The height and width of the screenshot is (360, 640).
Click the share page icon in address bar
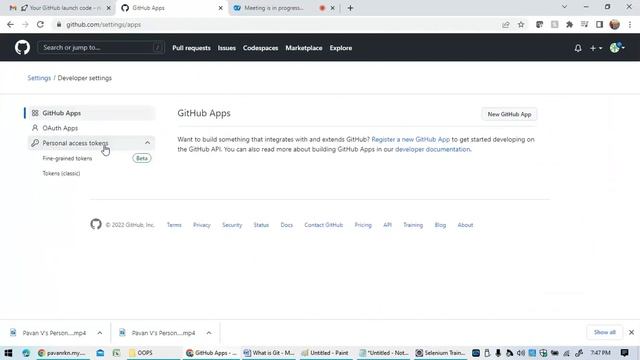tap(506, 24)
